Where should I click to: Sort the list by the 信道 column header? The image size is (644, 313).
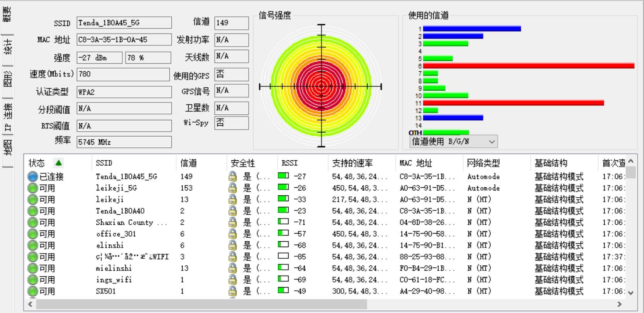pos(202,163)
